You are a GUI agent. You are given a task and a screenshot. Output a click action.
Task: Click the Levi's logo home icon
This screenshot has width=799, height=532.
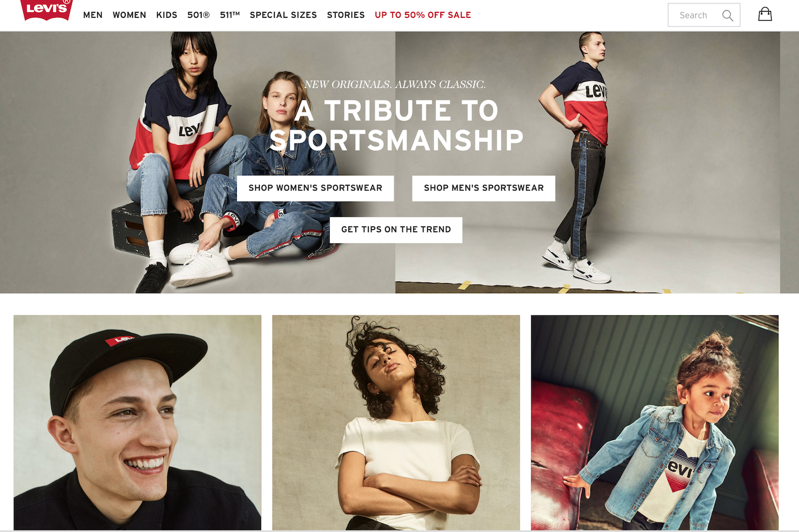[46, 10]
